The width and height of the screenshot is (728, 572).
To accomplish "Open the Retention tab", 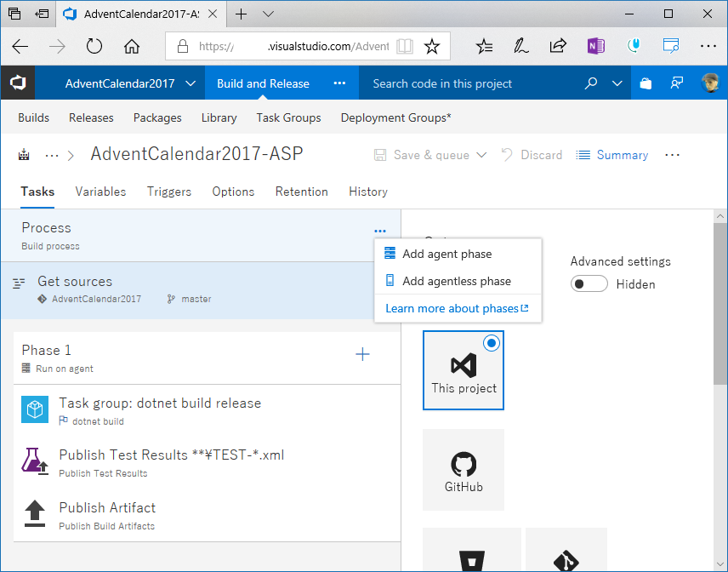I will 301,192.
